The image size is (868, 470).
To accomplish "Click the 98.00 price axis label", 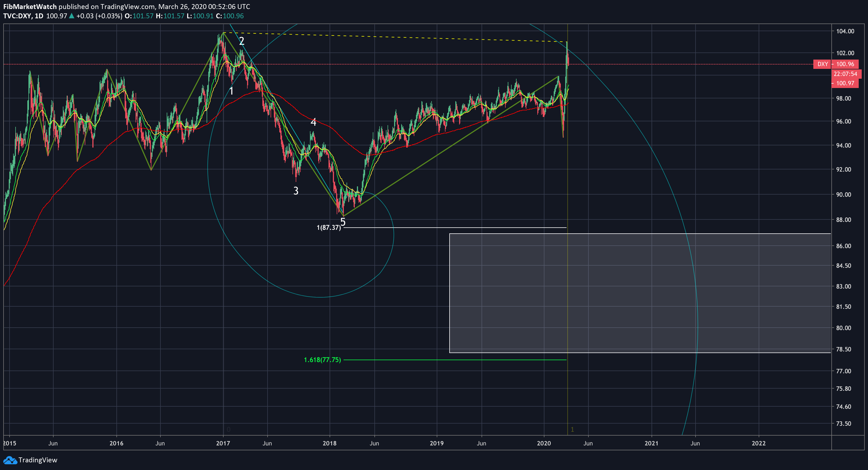I will click(844, 98).
